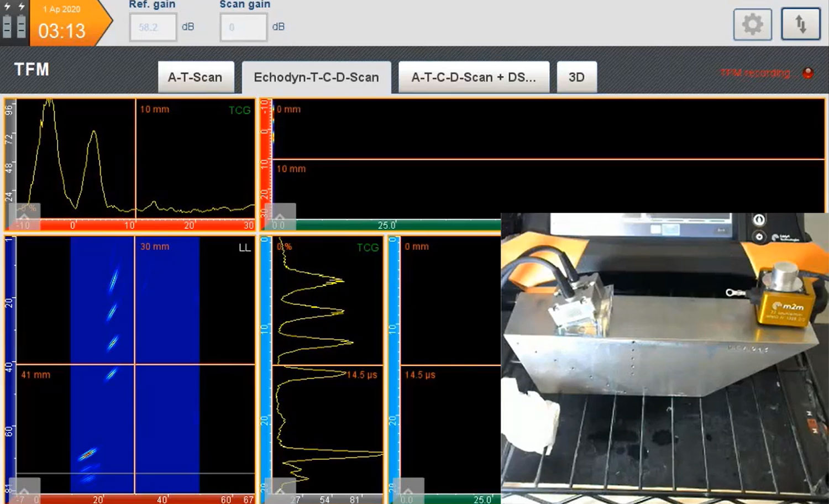
Task: Click home icon in blue TFM image panel
Action: click(x=24, y=491)
